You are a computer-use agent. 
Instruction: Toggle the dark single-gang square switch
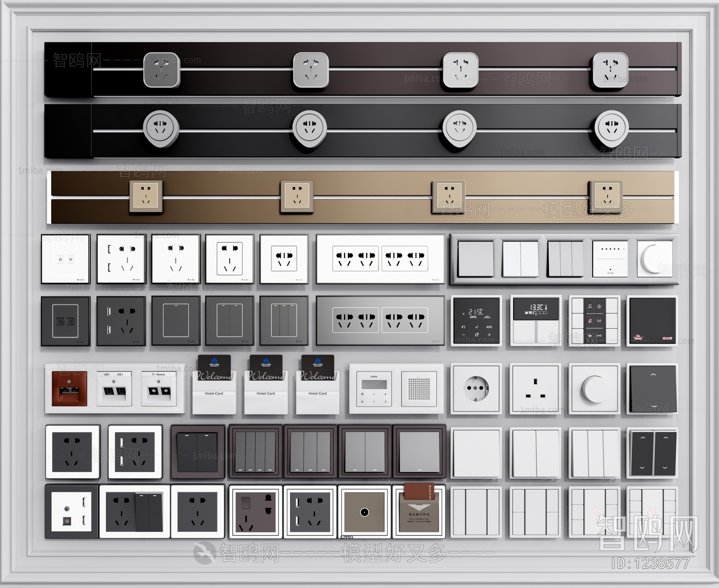click(176, 320)
